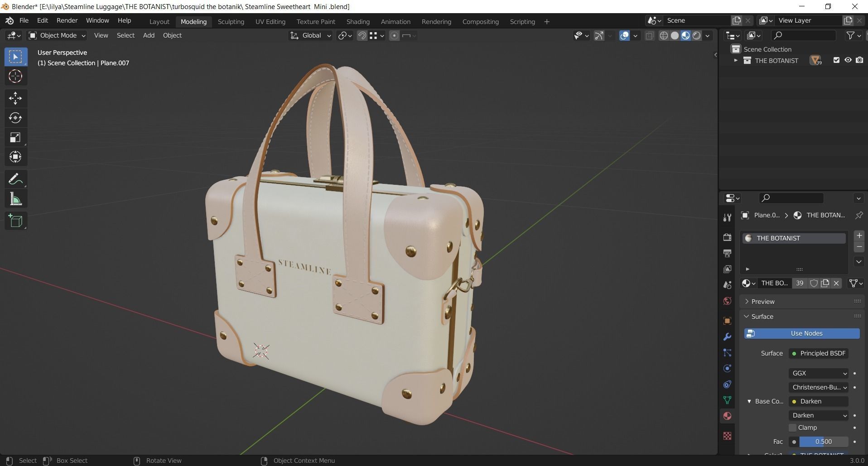Viewport: 868px width, 466px height.
Task: Open the Object properties tab
Action: (x=727, y=321)
